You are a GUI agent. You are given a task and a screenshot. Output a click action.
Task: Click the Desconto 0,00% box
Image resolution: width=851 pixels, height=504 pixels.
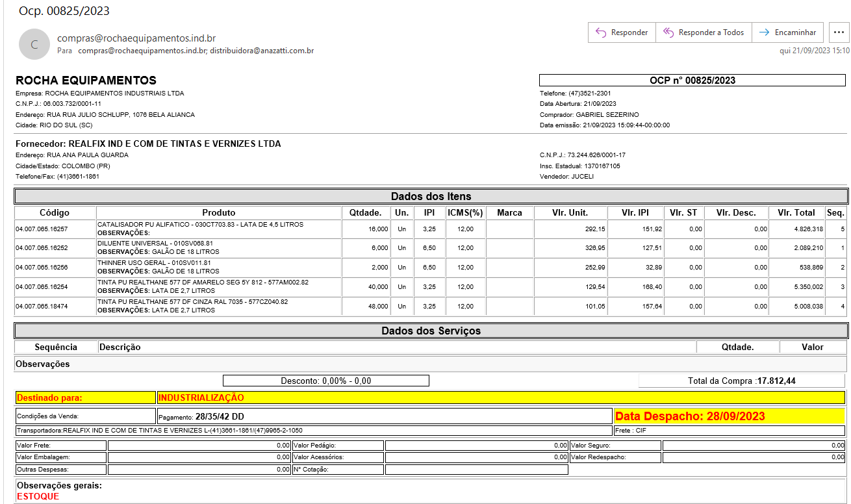(x=325, y=381)
